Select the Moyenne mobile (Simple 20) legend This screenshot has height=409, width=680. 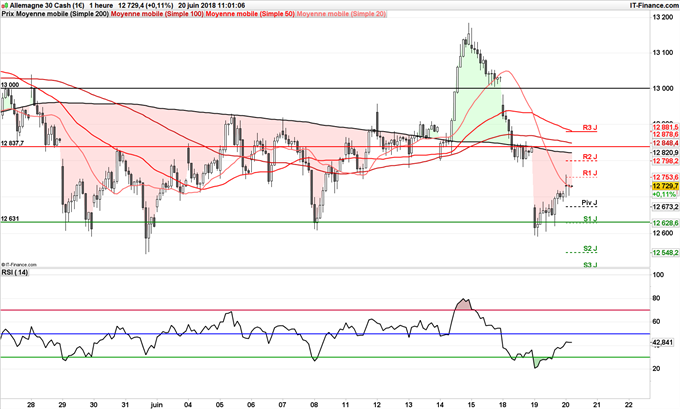click(341, 14)
